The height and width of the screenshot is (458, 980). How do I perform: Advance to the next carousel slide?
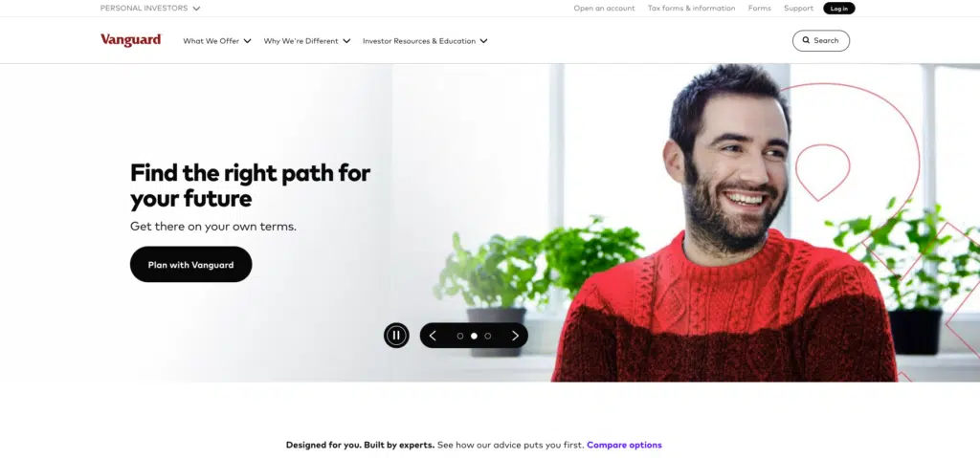(515, 336)
